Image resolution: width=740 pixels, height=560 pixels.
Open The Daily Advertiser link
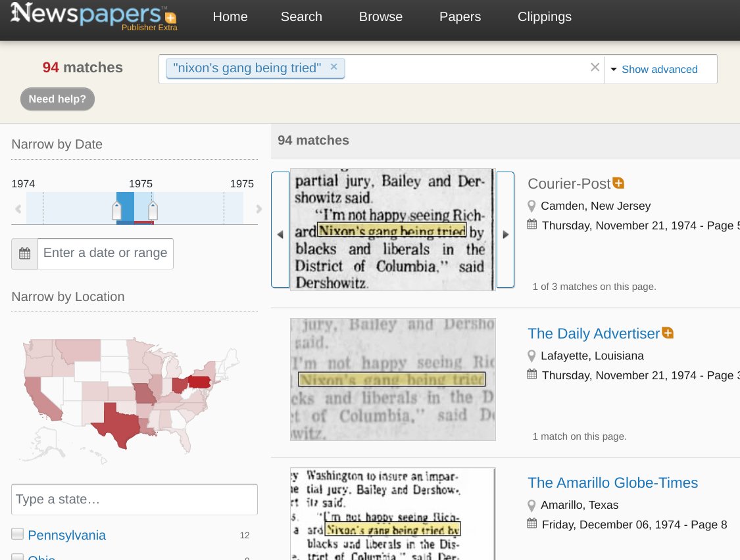click(x=593, y=333)
